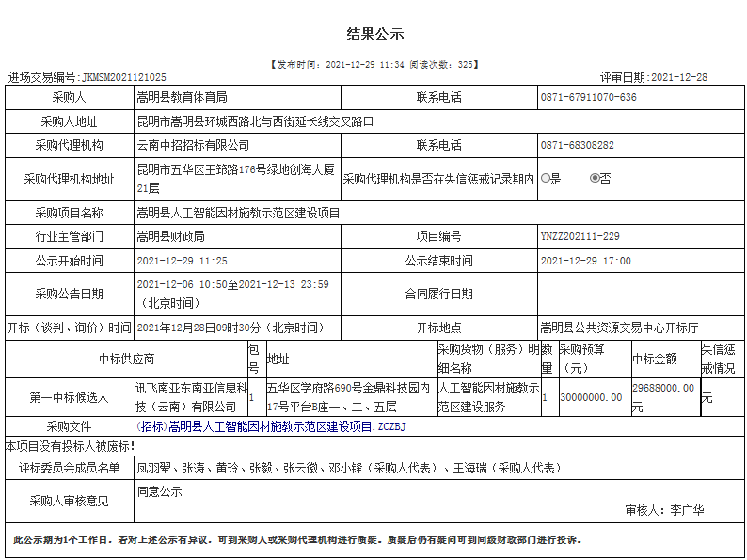Click the 合同履行日期 label
Viewport: 747px width, 560px height.
coord(438,294)
